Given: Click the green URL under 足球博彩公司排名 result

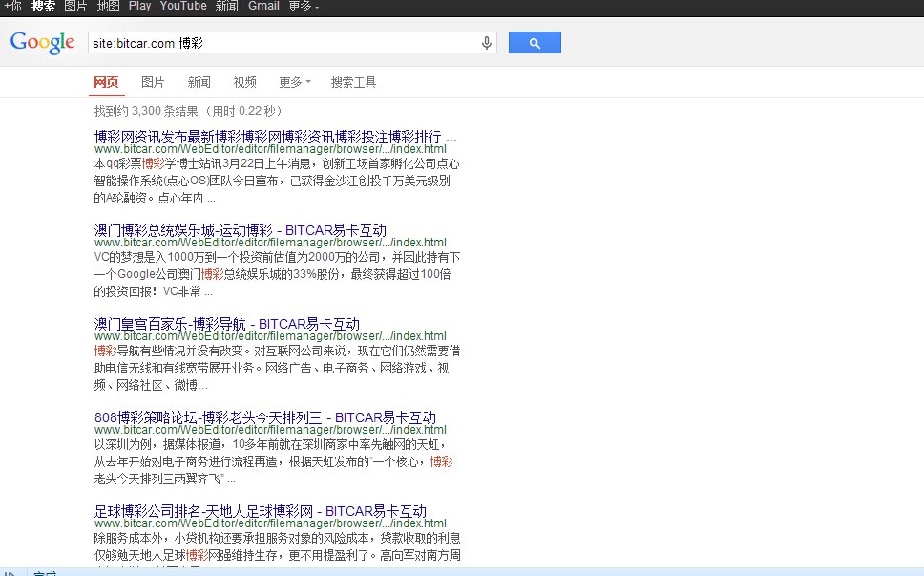Looking at the screenshot, I should pos(270,523).
